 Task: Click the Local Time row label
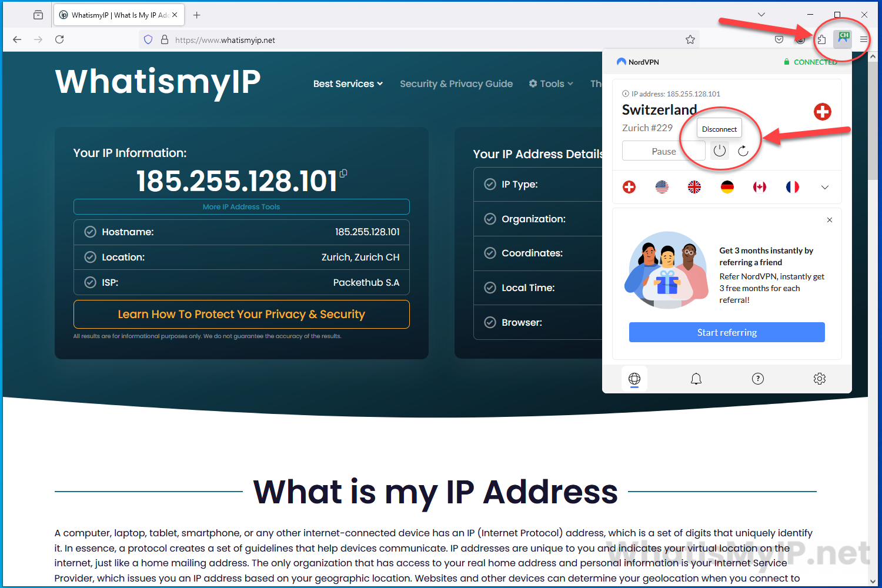(528, 288)
